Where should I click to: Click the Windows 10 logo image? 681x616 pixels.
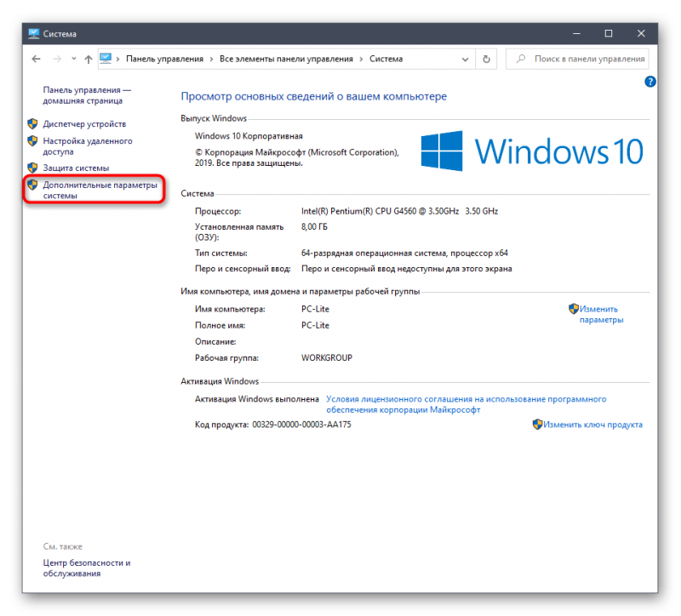pos(532,151)
